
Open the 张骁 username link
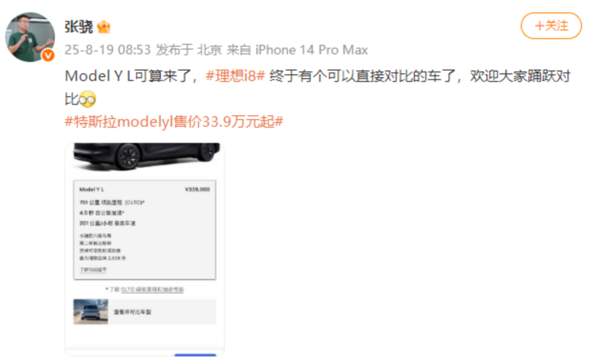[x=78, y=27]
